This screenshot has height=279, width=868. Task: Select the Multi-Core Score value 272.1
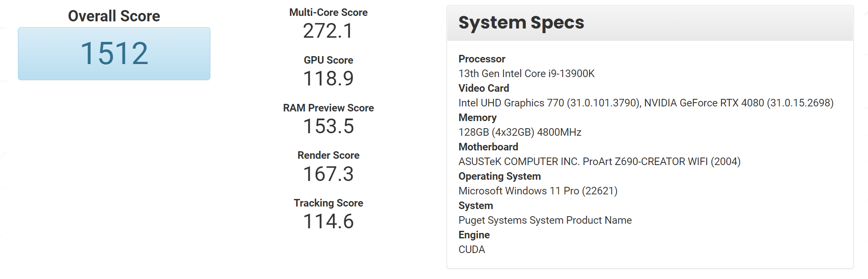pos(328,31)
